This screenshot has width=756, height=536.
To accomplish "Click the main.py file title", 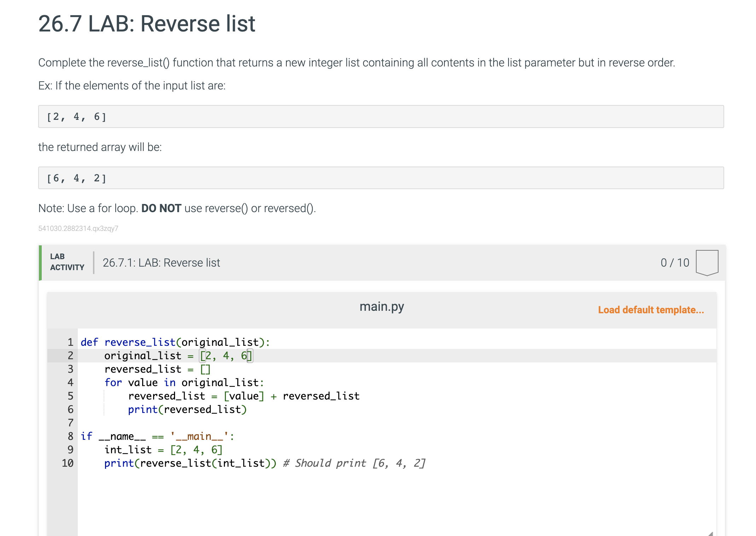I will tap(382, 307).
